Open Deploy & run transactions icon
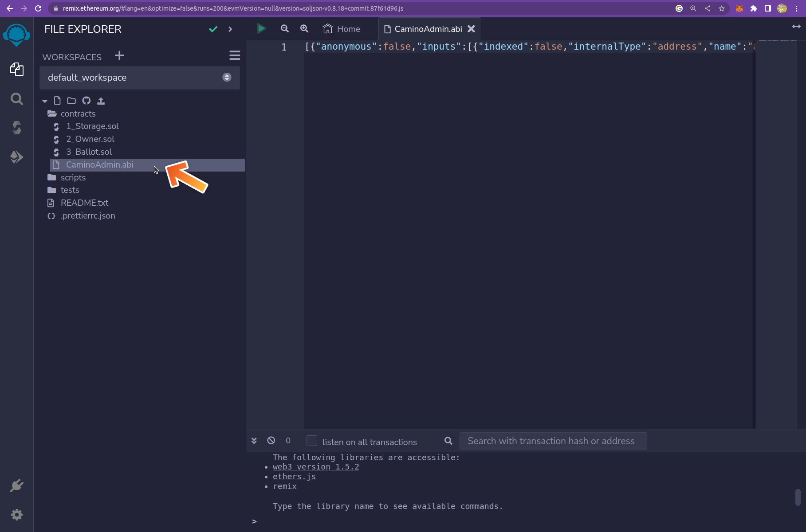This screenshot has width=806, height=532. click(x=16, y=157)
